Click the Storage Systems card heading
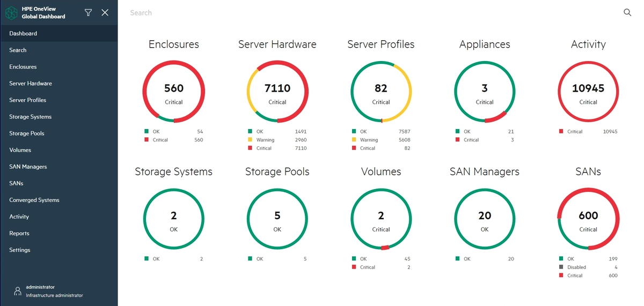 click(174, 171)
